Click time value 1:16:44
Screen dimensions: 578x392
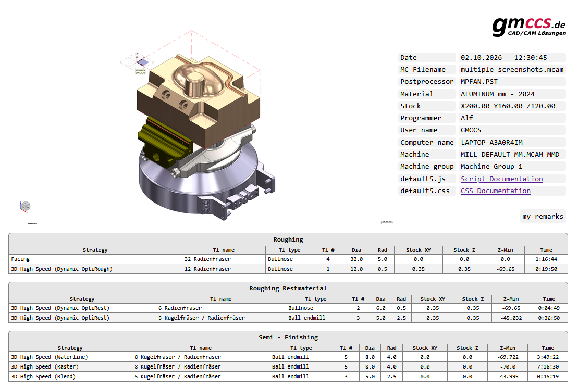click(546, 259)
